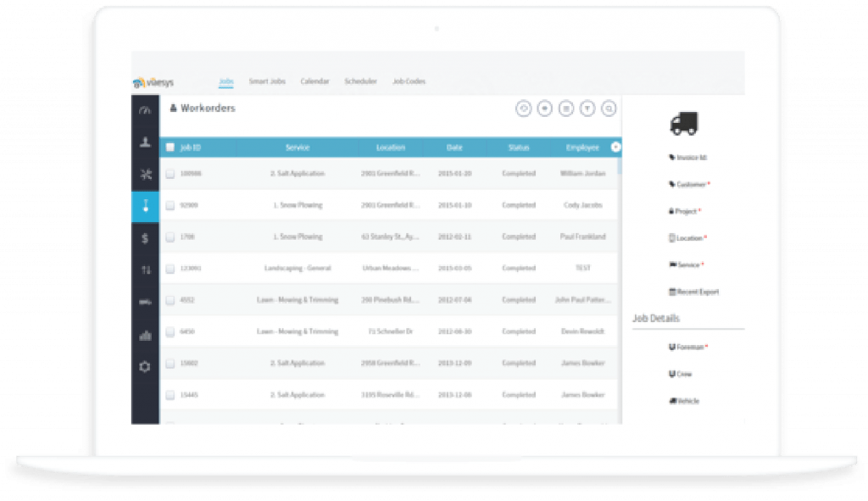Open the Smart Jobs tab
868x501 pixels.
[265, 81]
